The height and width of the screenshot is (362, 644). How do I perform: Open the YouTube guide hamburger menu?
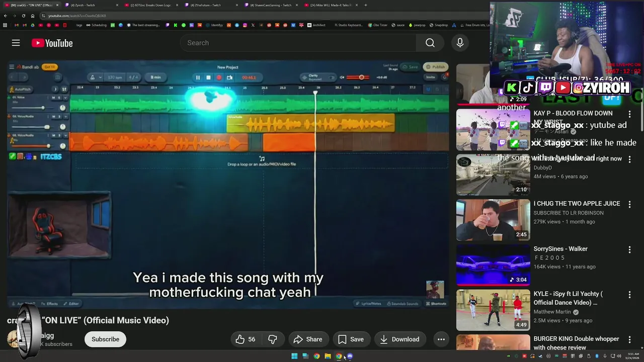pos(16,43)
